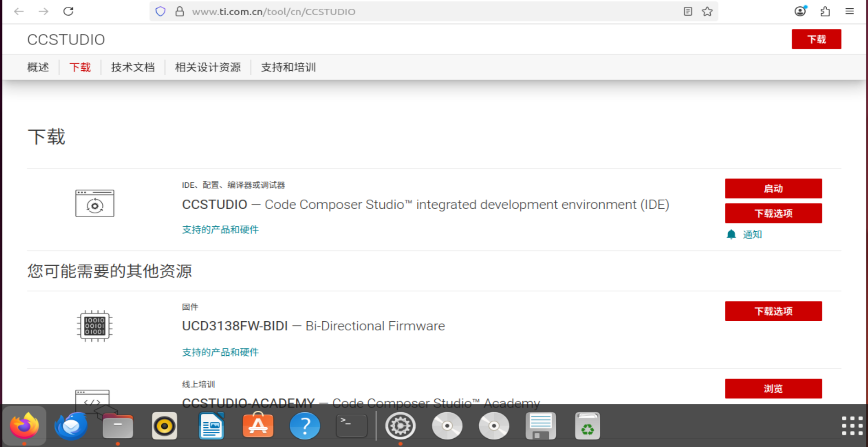This screenshot has height=447, width=868.
Task: Bookmark this page with the star icon
Action: [707, 11]
